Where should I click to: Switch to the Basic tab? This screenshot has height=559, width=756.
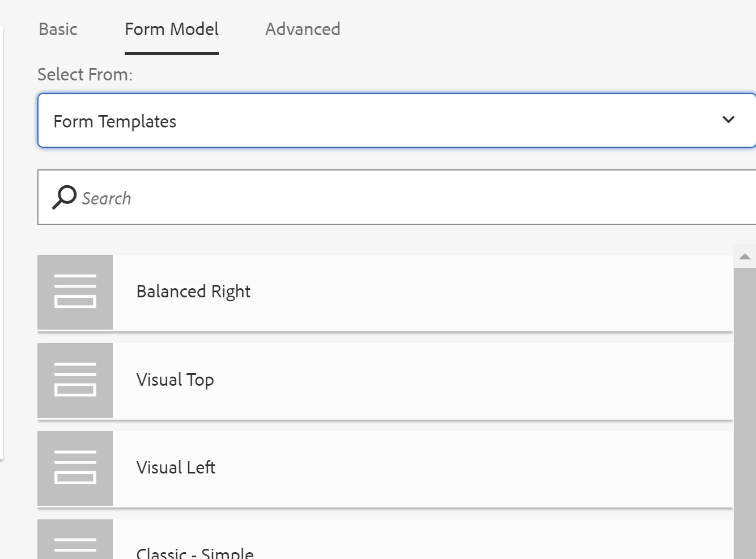pyautogui.click(x=58, y=29)
